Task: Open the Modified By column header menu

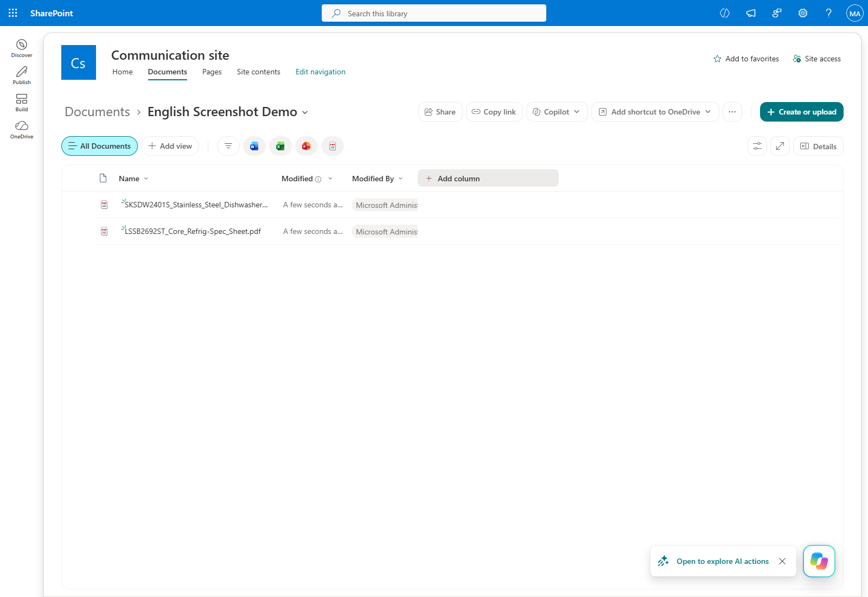Action: point(378,179)
